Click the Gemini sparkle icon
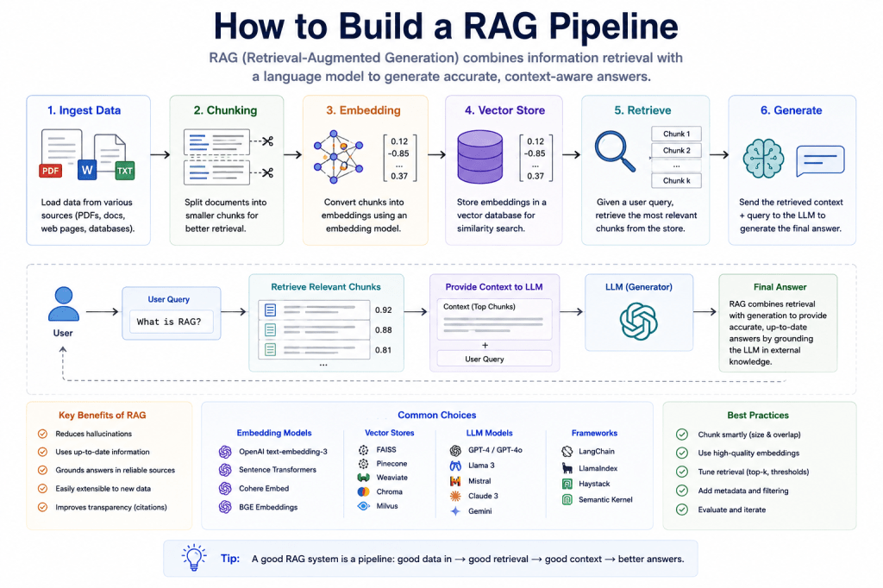Viewport: 883px width, 588px height. 455,511
